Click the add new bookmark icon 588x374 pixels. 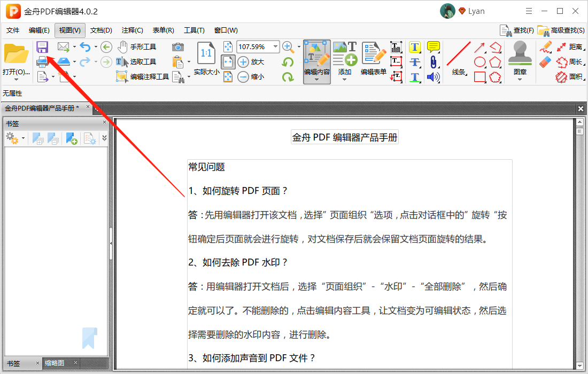click(72, 138)
